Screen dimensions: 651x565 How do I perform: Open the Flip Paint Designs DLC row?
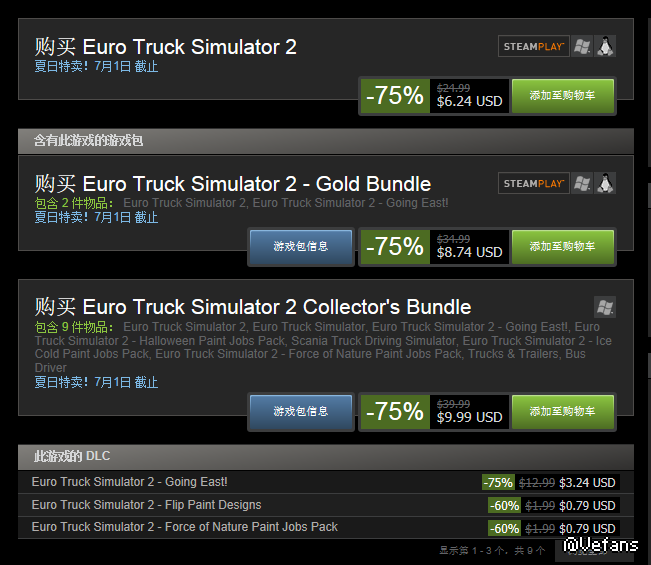pos(146,505)
